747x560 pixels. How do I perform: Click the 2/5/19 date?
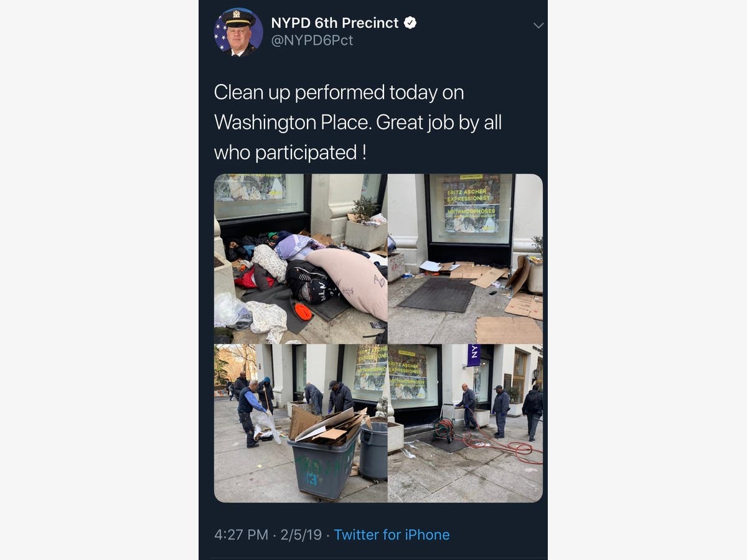(x=301, y=534)
